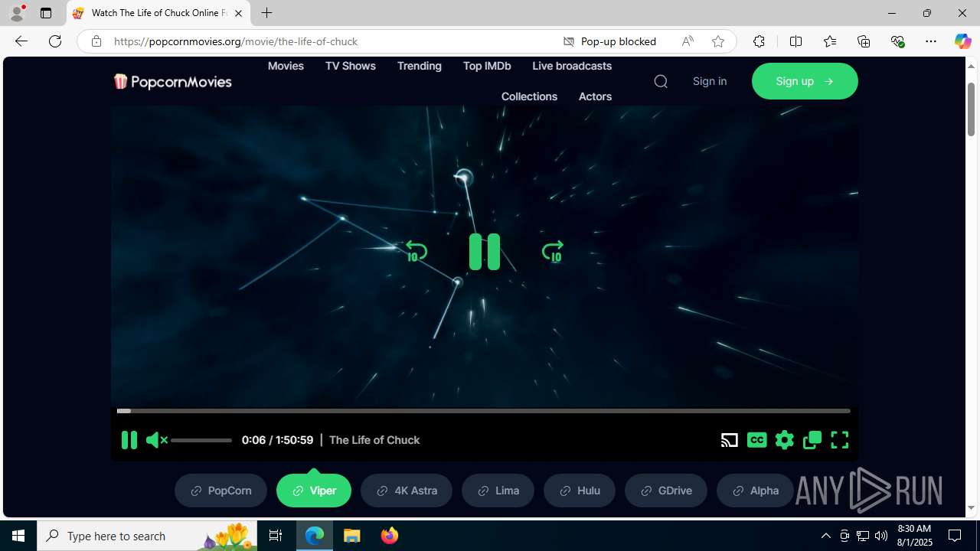Open the Actors page
The height and width of the screenshot is (551, 980).
595,96
